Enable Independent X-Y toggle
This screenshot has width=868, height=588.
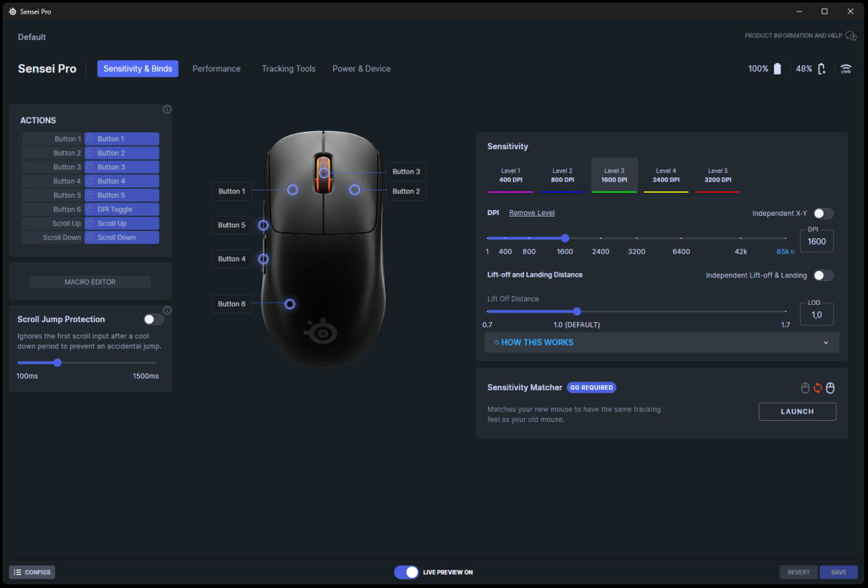click(x=823, y=214)
